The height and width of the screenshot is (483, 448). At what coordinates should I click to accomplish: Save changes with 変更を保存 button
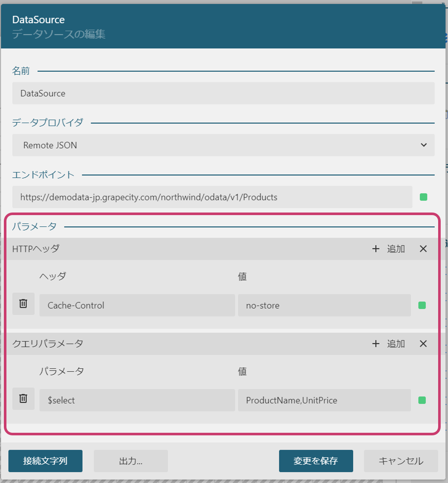tap(316, 461)
